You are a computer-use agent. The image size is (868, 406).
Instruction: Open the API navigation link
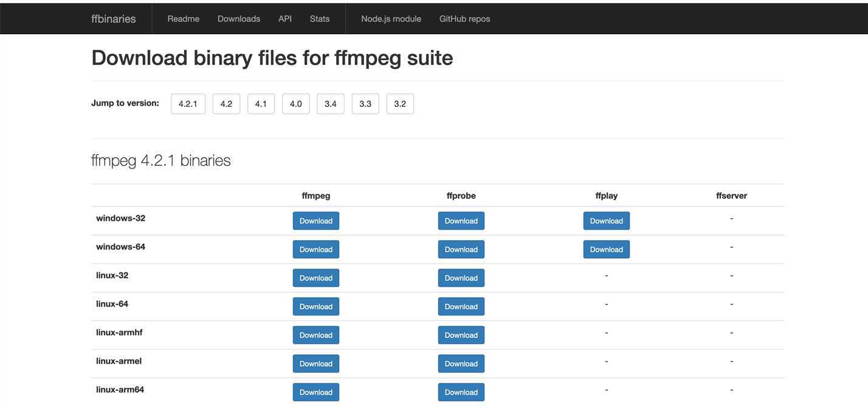(x=285, y=19)
